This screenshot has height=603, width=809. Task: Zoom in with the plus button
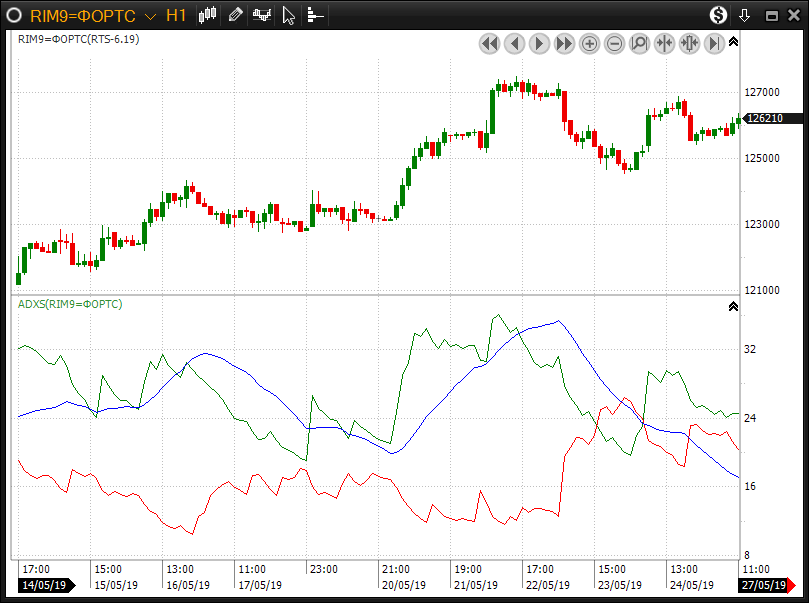point(589,43)
